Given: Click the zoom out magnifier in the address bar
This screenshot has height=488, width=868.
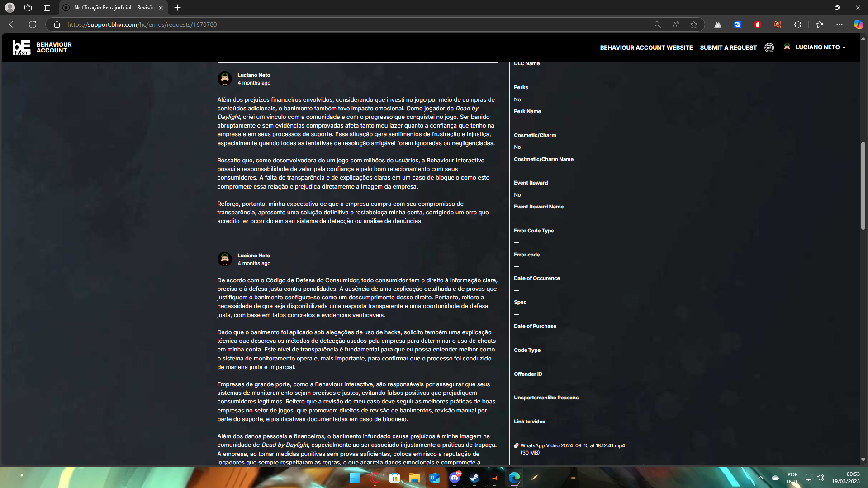Looking at the screenshot, I should point(657,24).
